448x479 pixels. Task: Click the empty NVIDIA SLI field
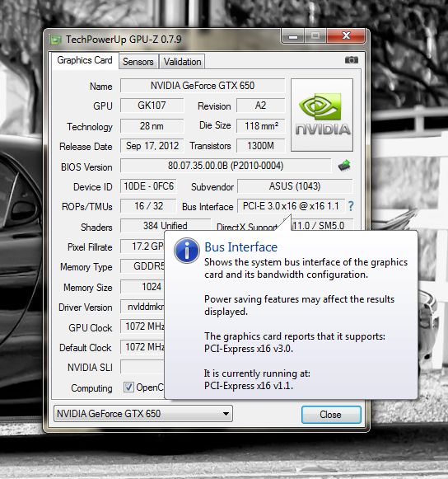(142, 367)
